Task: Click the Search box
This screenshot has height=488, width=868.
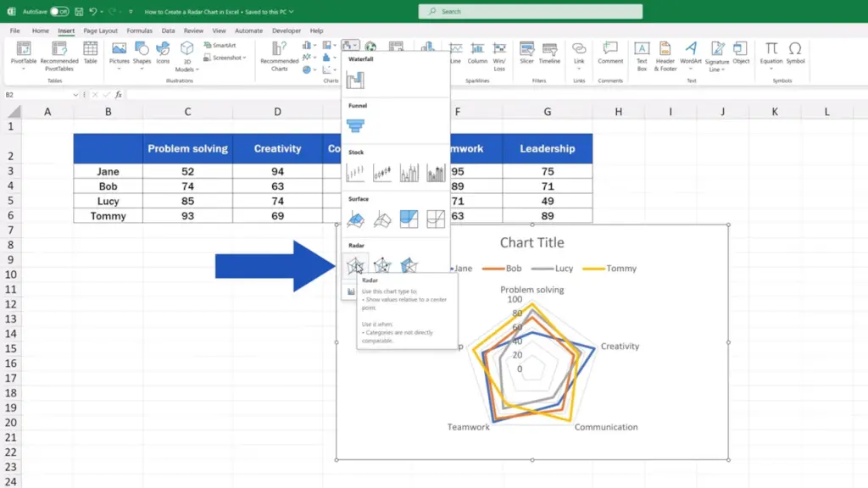Action: [x=531, y=11]
